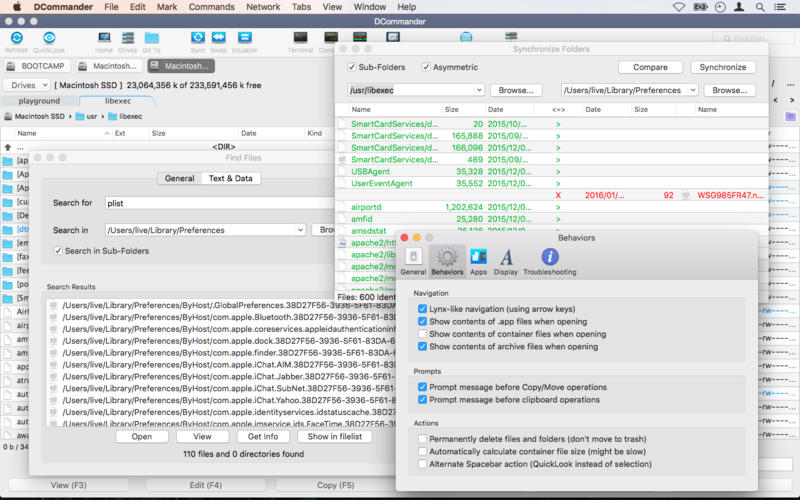Open the Troubleshooting preferences pane
The height and width of the screenshot is (500, 800).
point(549,262)
